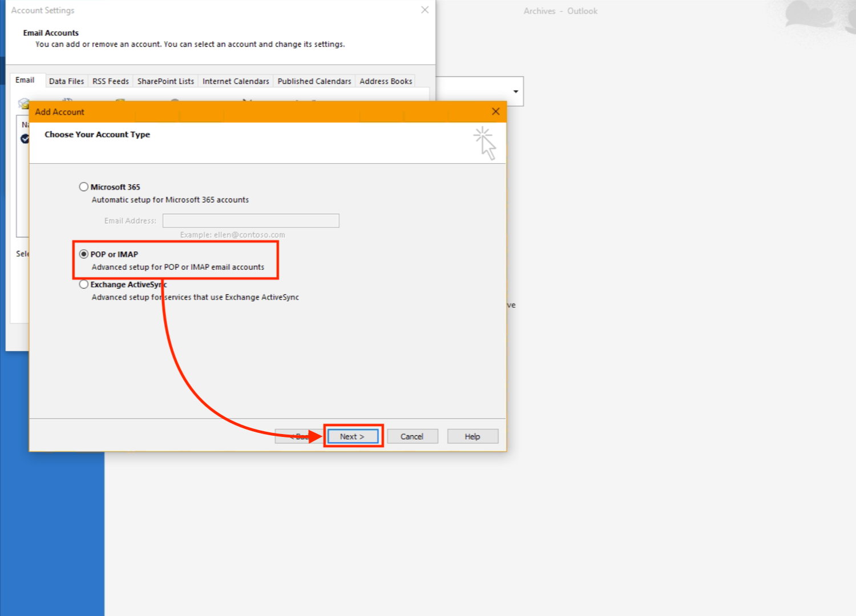Close the Add Account dialog

point(495,112)
